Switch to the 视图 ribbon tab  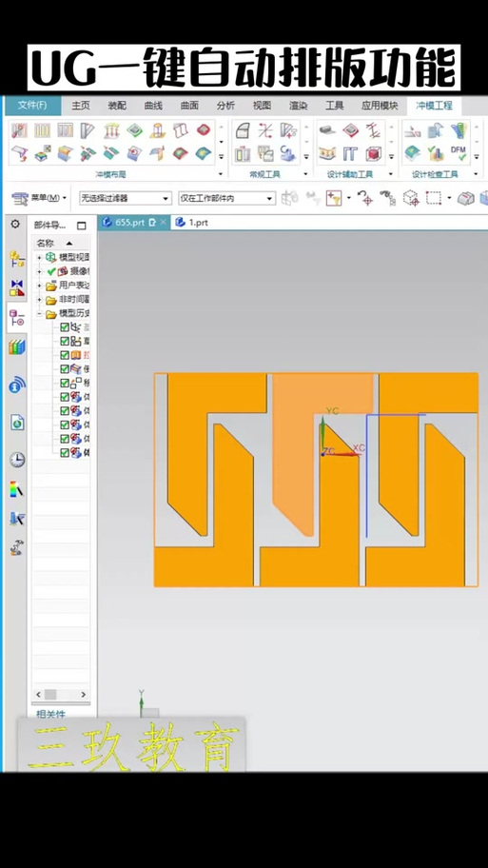[262, 106]
